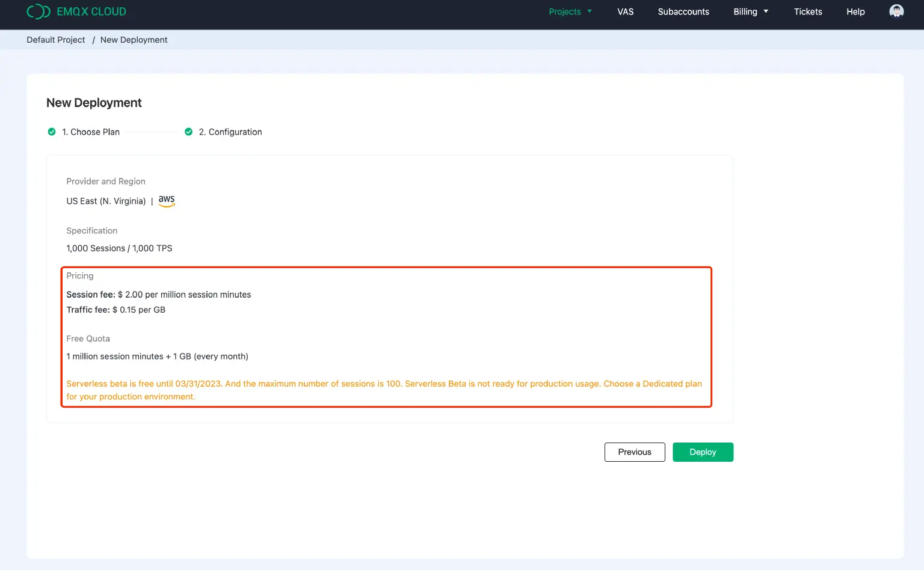The width and height of the screenshot is (924, 570).
Task: Select the Projects navigation item
Action: point(565,11)
